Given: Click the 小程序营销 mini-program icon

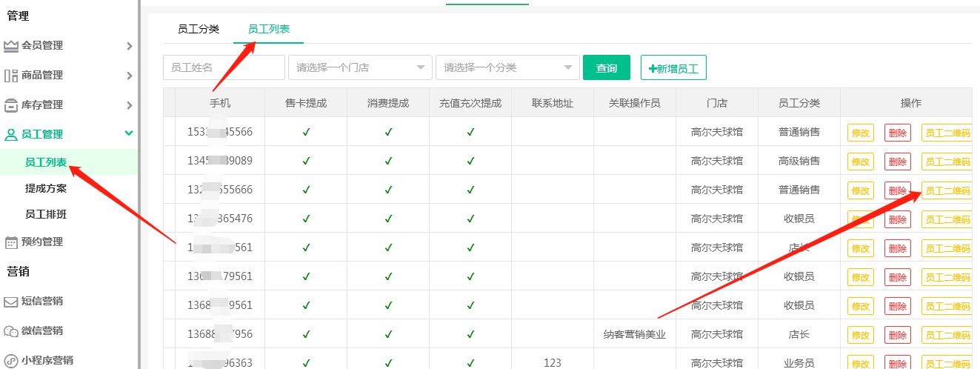Looking at the screenshot, I should 11,361.
